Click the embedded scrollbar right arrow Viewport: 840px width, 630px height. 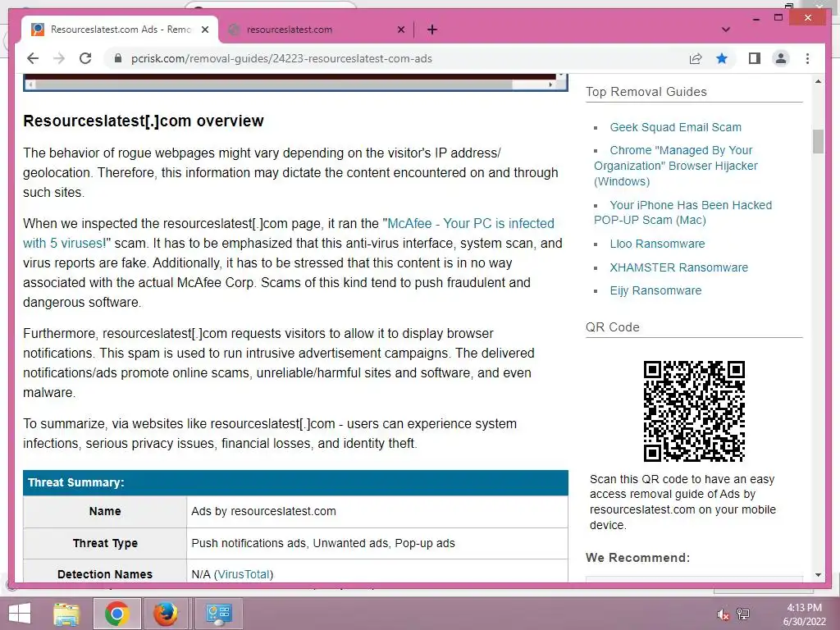(x=550, y=84)
